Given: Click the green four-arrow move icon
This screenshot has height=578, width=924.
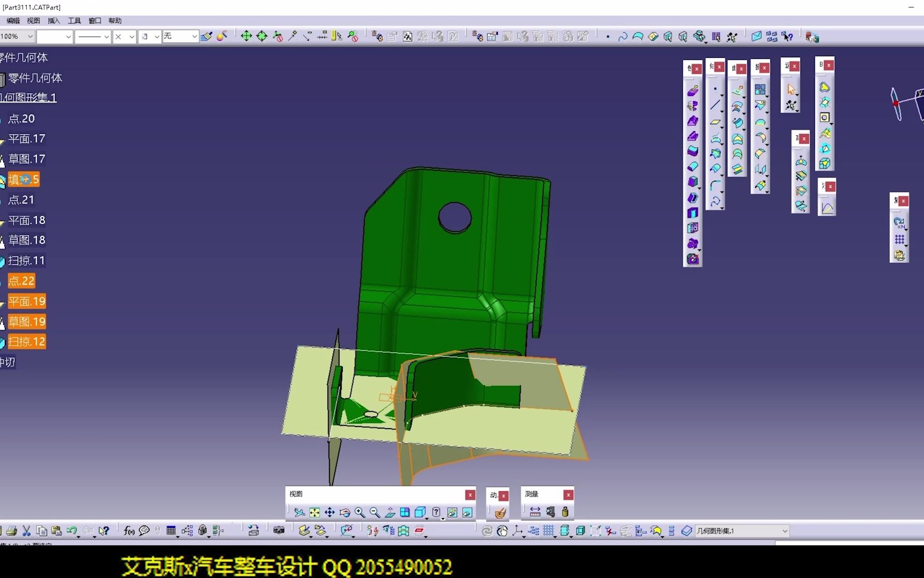Looking at the screenshot, I should 246,36.
